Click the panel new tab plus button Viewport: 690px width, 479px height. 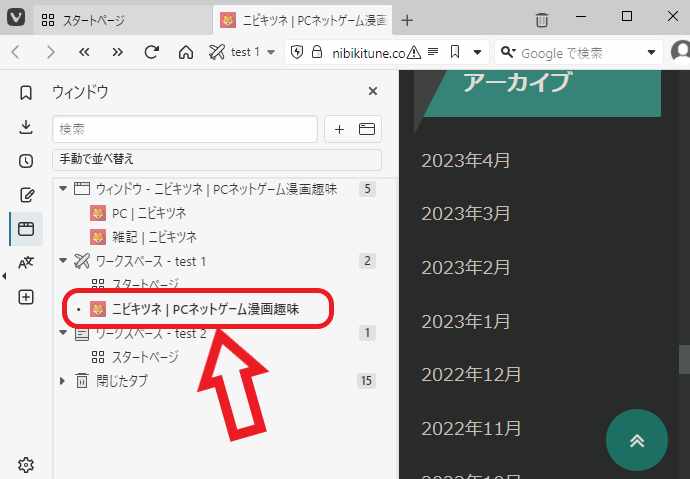339,129
